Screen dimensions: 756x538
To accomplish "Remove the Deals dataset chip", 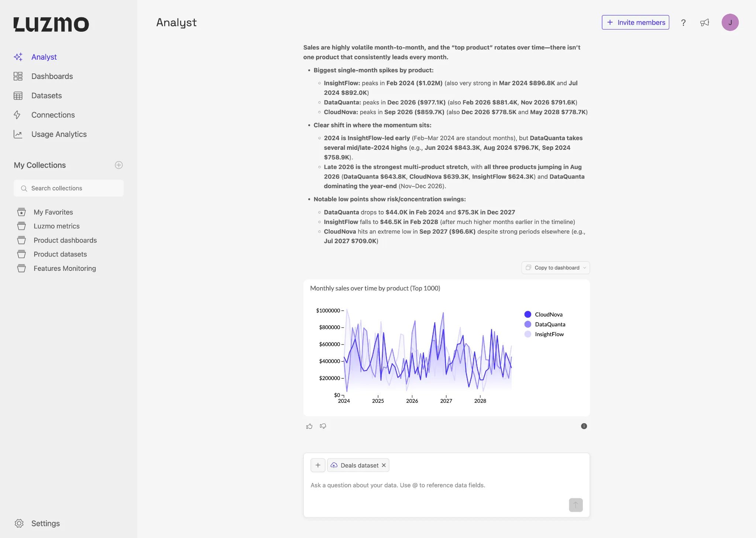I will click(x=384, y=465).
